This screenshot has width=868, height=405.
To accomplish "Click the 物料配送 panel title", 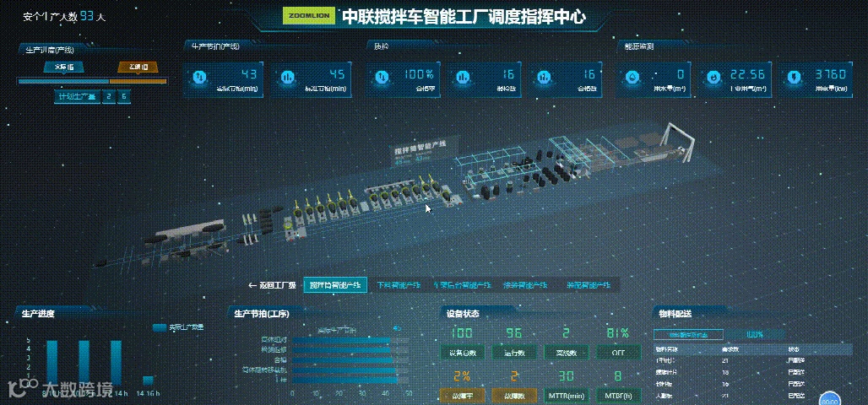I will click(675, 314).
